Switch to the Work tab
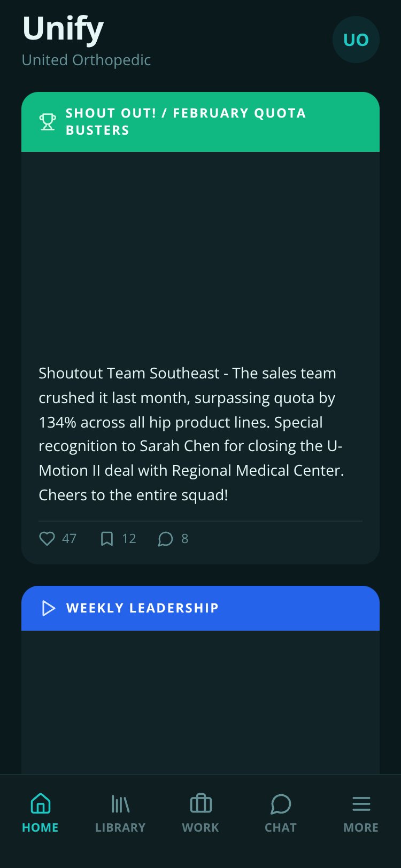401x868 pixels. coord(200,813)
